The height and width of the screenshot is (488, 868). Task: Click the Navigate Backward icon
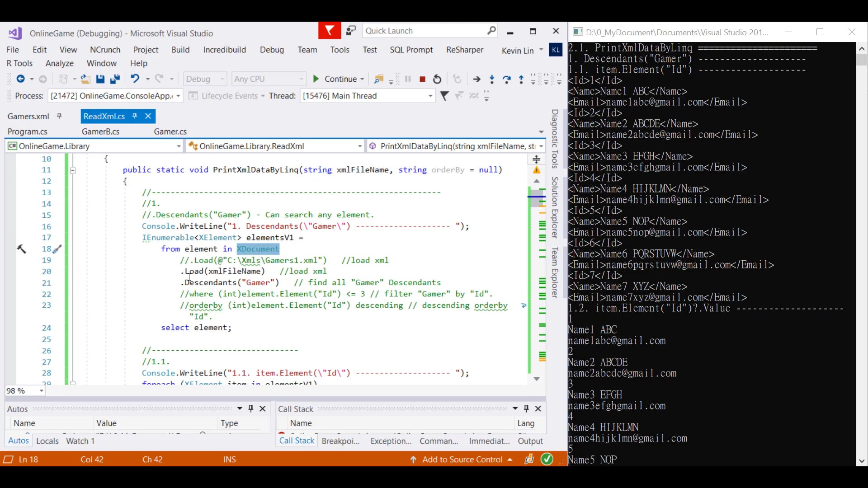coord(20,79)
